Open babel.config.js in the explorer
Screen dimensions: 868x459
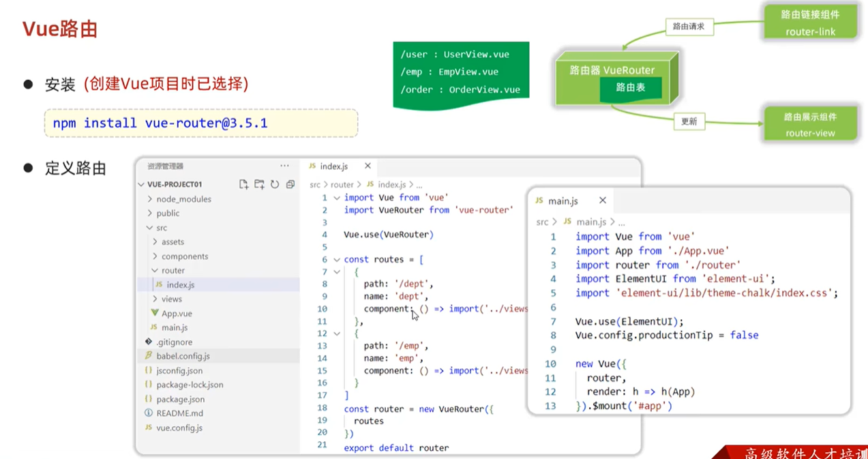(218, 356)
